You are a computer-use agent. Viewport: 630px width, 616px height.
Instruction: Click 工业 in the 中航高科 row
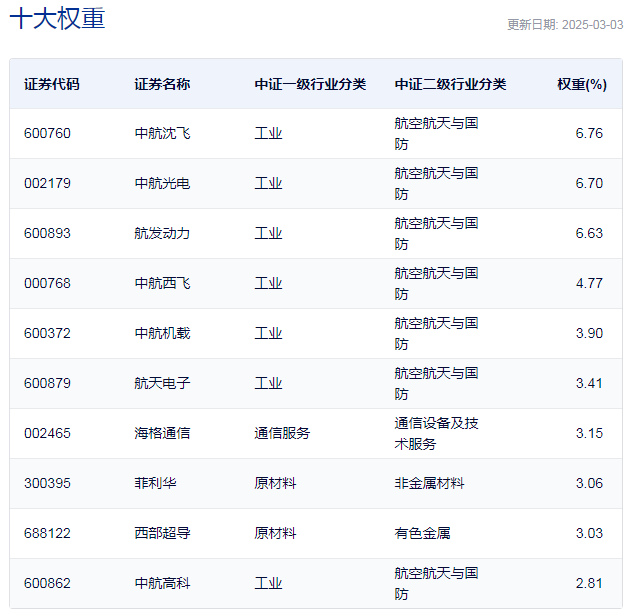click(x=268, y=583)
